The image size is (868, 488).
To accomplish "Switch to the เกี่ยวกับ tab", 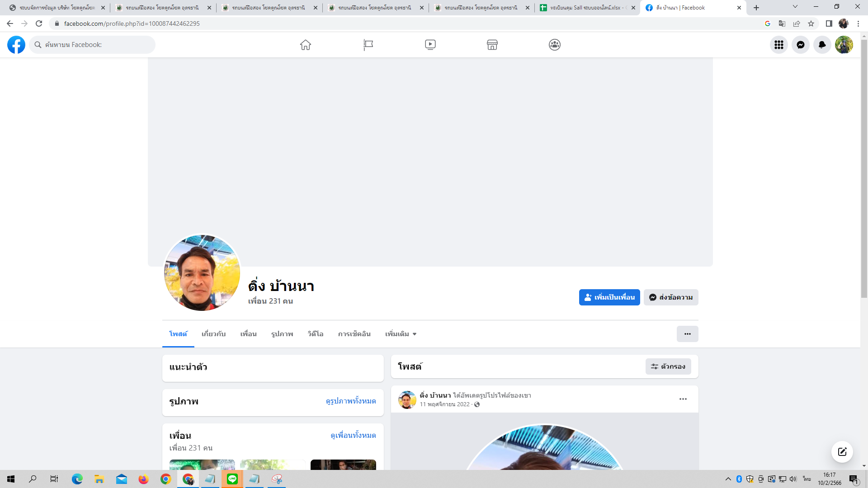I will [x=213, y=334].
